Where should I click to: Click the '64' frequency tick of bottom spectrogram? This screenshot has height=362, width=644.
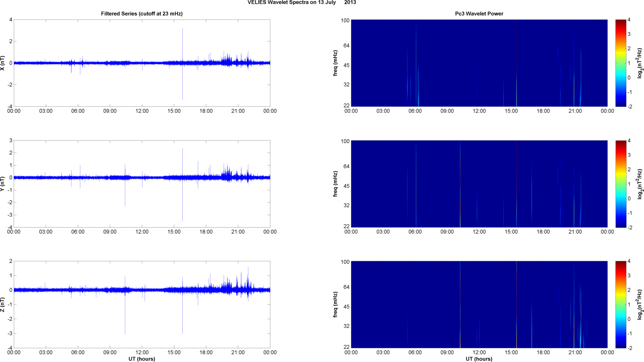(346, 287)
